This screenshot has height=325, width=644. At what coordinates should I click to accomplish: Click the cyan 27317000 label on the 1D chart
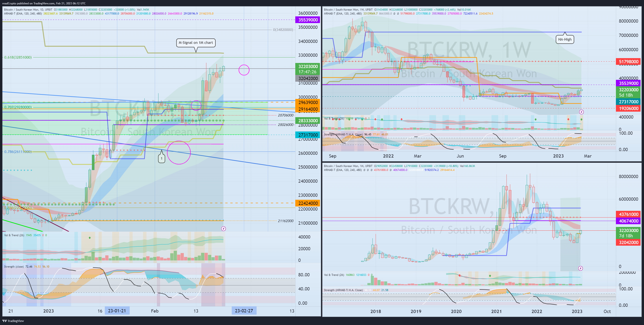tap(308, 135)
